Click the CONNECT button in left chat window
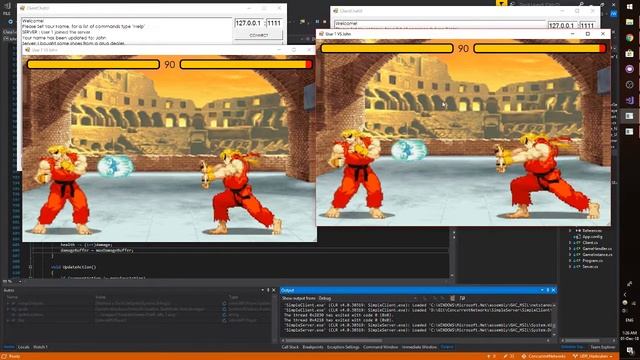 click(x=258, y=36)
